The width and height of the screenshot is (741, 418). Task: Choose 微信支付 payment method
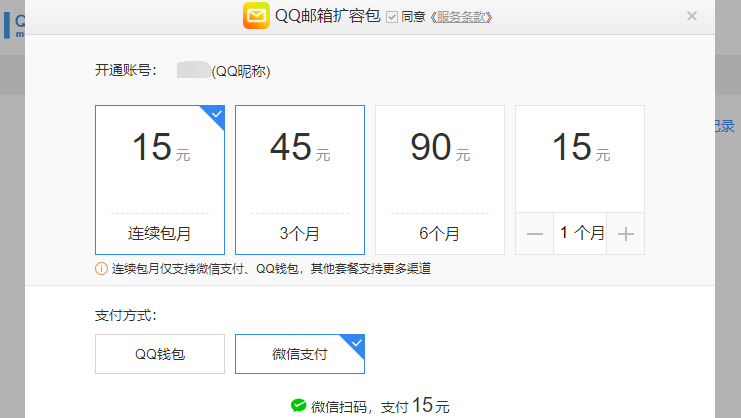pyautogui.click(x=300, y=354)
